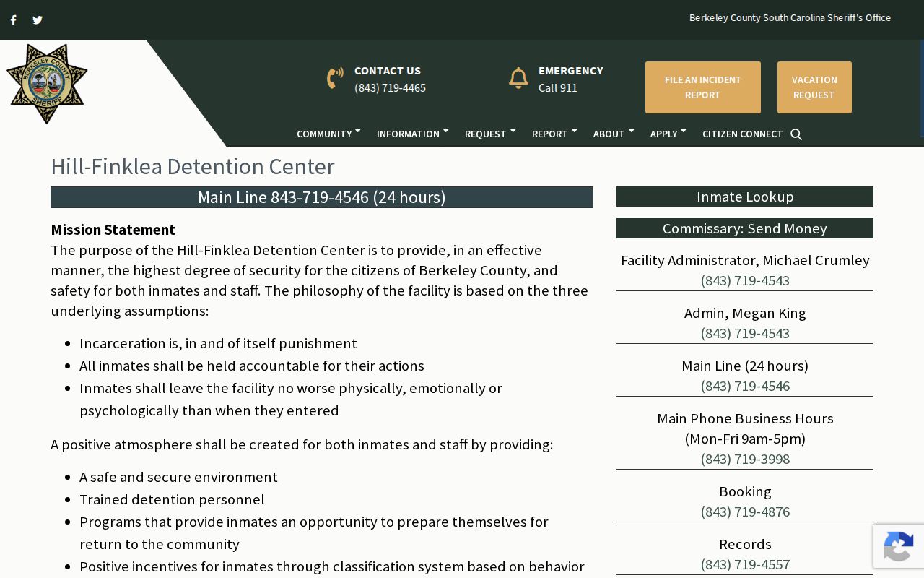Screen dimensions: 924x578
Task: Click the reCAPTCHA badge
Action: [x=898, y=546]
